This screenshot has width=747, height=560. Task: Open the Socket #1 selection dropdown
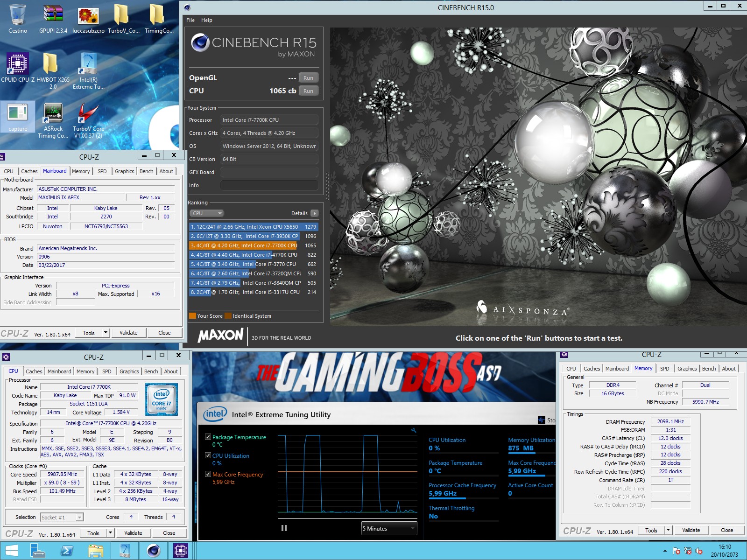[x=62, y=517]
